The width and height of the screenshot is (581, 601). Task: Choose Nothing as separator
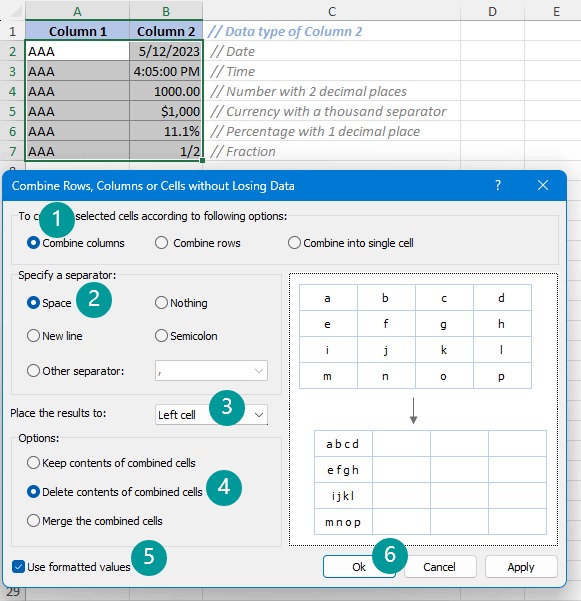pos(181,303)
